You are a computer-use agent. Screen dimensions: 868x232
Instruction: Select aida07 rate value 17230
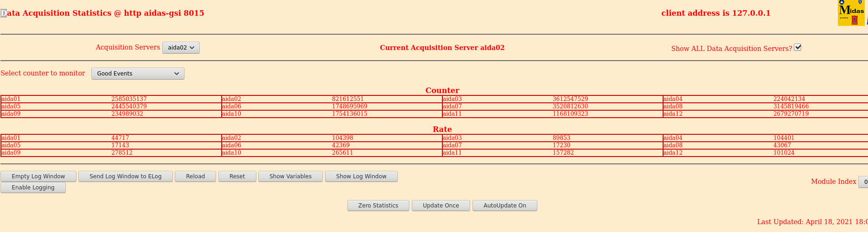click(x=562, y=145)
